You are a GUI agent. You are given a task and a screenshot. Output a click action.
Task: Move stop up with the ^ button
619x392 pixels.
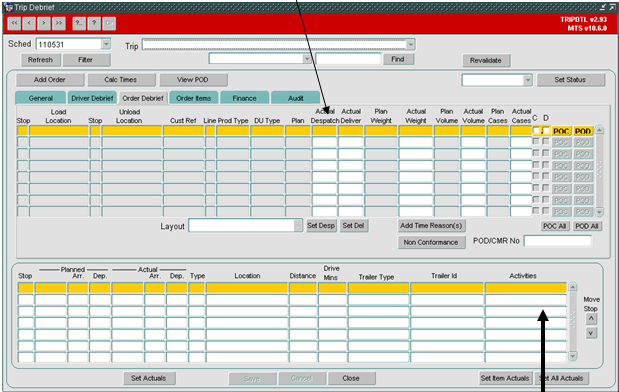pos(591,319)
